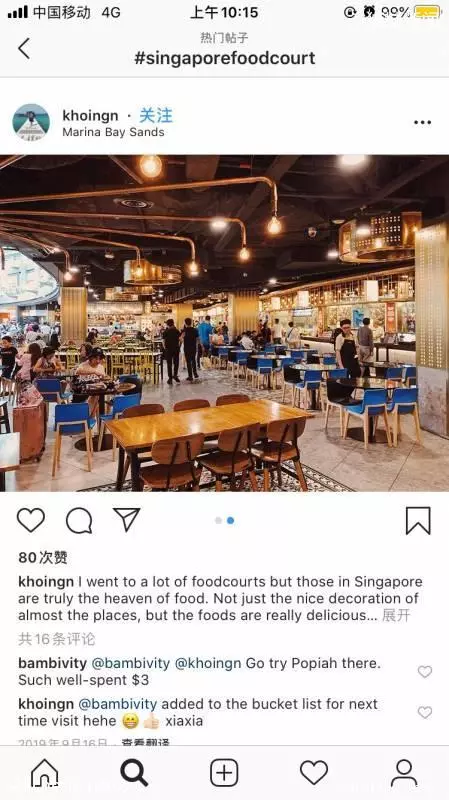
Task: Expand caption with 展开 link
Action: coord(396,615)
